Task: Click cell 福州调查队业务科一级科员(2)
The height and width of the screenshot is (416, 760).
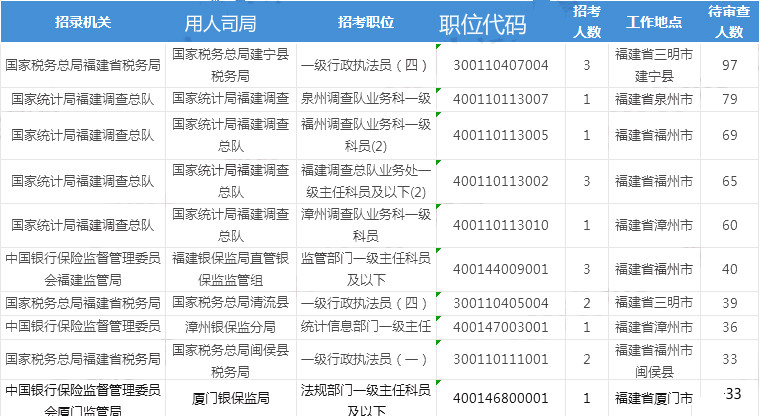Action: 366,135
